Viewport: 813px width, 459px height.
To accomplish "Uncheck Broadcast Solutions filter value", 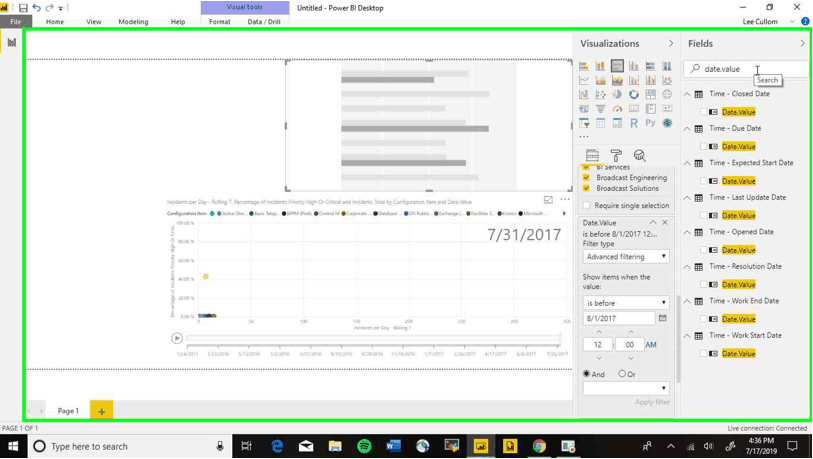I will coord(586,188).
